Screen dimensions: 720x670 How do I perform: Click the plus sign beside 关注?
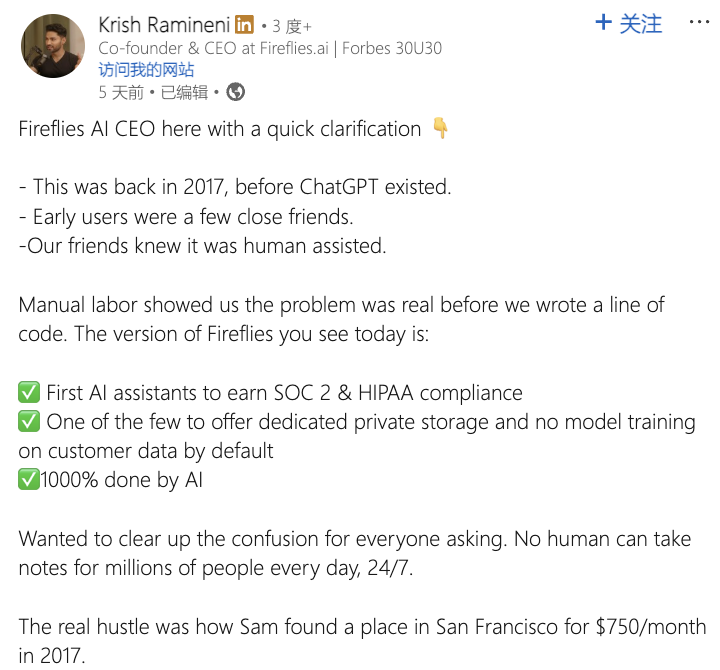[603, 22]
